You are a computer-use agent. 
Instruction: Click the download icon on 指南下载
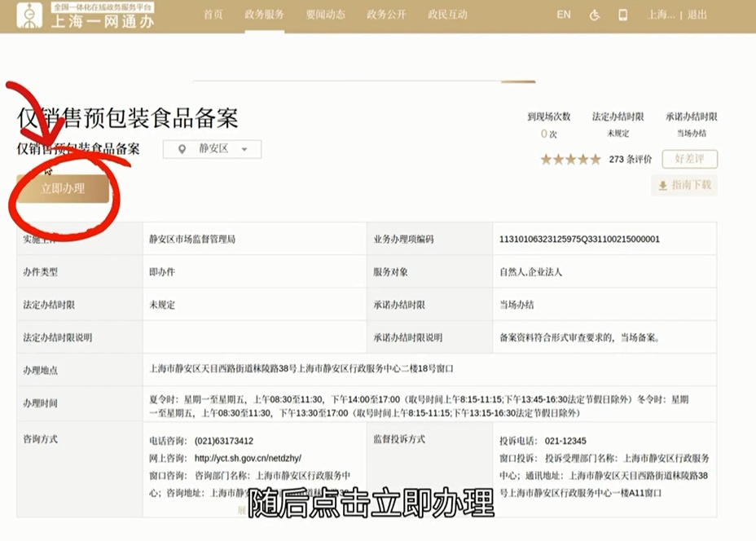pos(662,186)
